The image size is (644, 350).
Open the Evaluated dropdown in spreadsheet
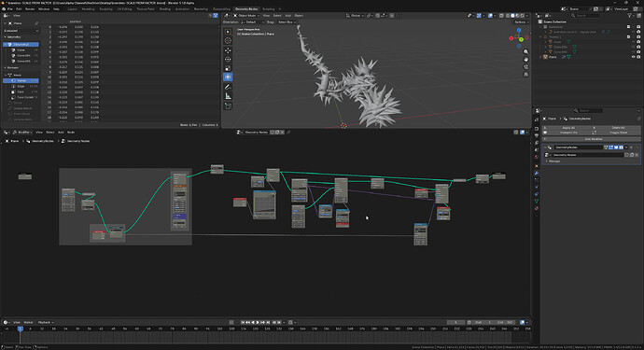(21, 31)
